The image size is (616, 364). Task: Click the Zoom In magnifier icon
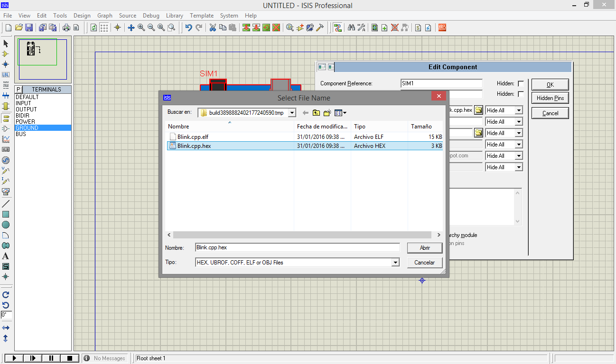pos(141,27)
